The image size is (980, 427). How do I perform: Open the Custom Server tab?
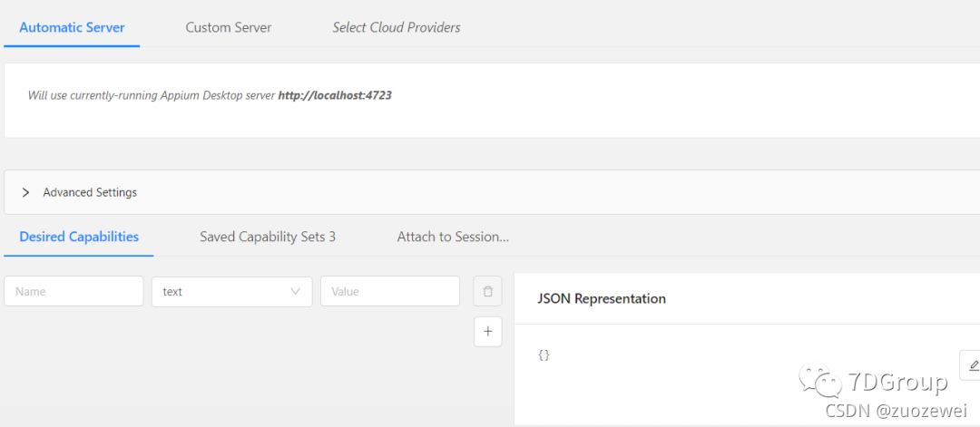pyautogui.click(x=229, y=27)
